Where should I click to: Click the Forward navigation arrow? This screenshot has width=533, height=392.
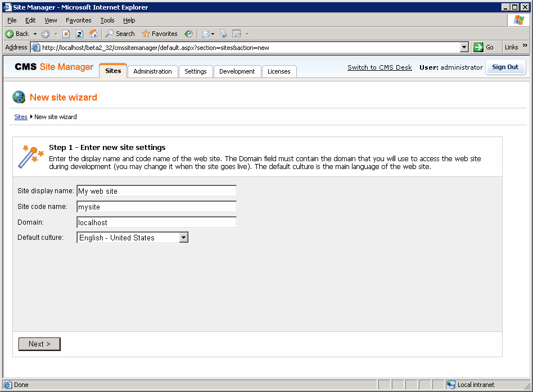click(45, 34)
